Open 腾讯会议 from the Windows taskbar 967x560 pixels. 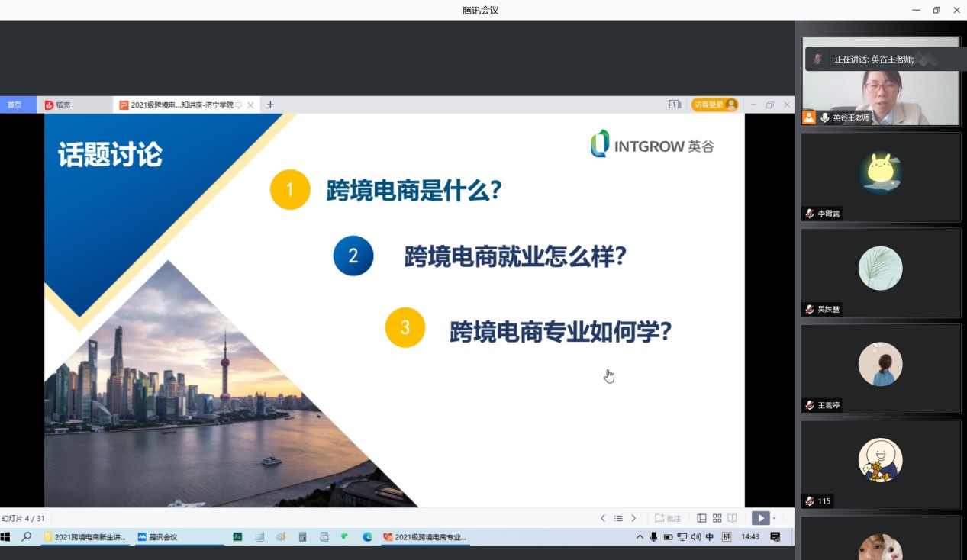(157, 537)
